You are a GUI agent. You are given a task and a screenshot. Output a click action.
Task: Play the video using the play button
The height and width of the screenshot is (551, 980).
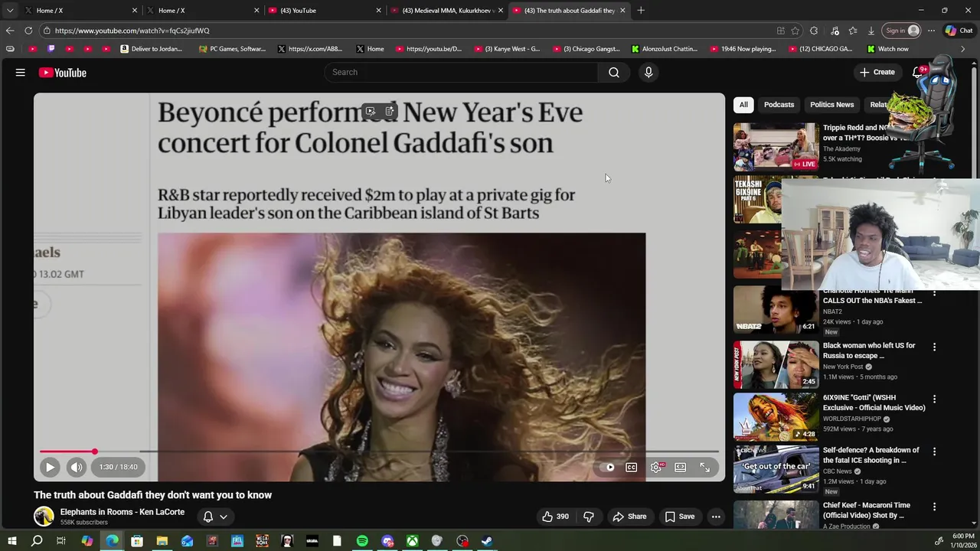[x=50, y=467]
